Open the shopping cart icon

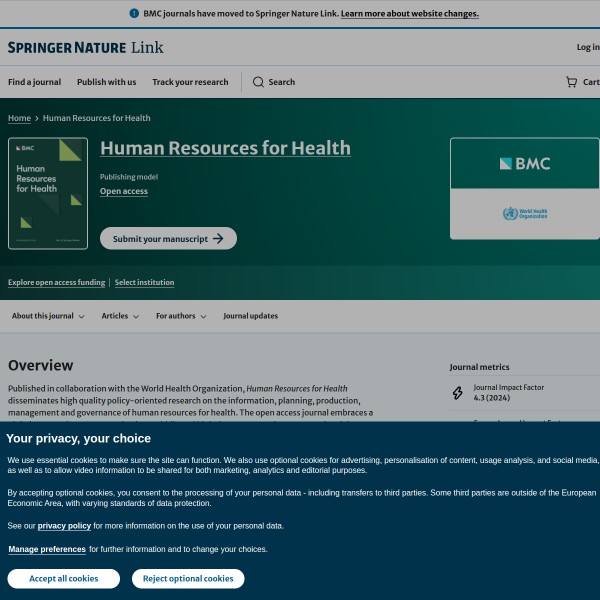pos(571,82)
